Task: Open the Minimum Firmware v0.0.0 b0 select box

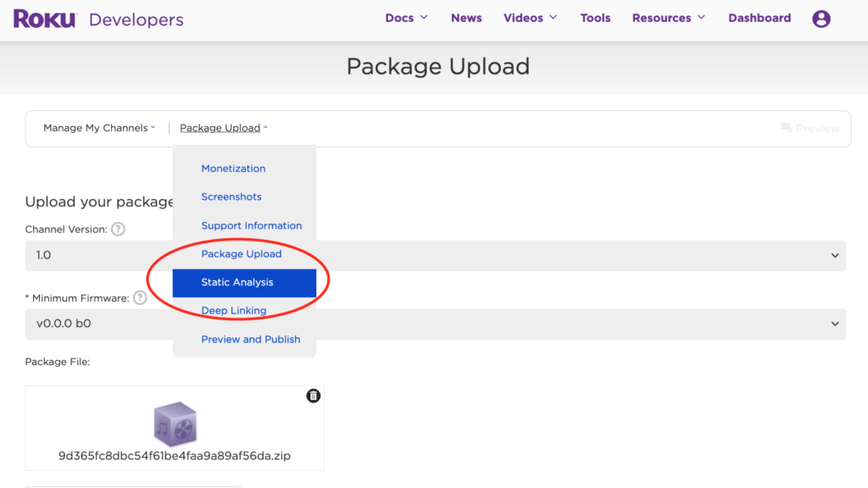Action: 435,324
